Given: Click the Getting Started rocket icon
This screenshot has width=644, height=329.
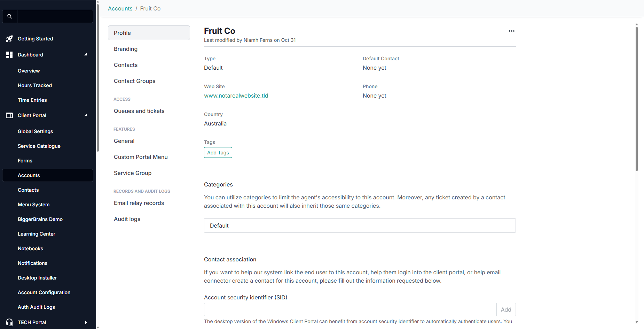Looking at the screenshot, I should coord(9,39).
